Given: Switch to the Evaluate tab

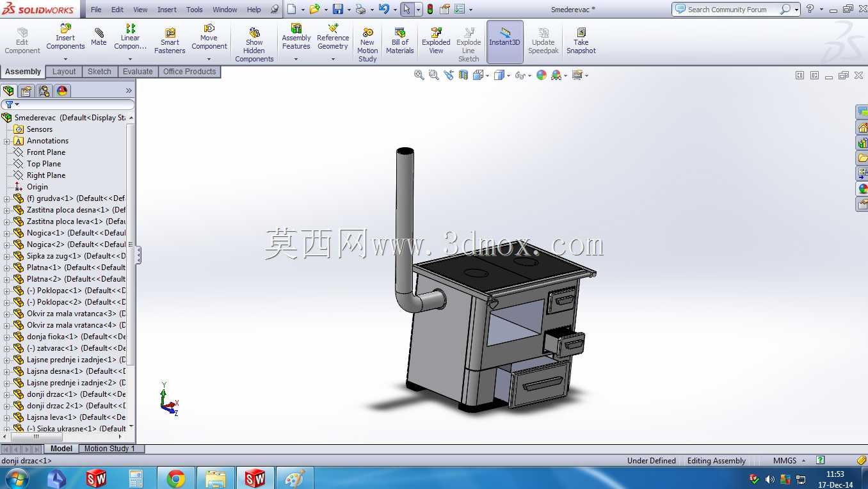Looking at the screenshot, I should pyautogui.click(x=138, y=72).
